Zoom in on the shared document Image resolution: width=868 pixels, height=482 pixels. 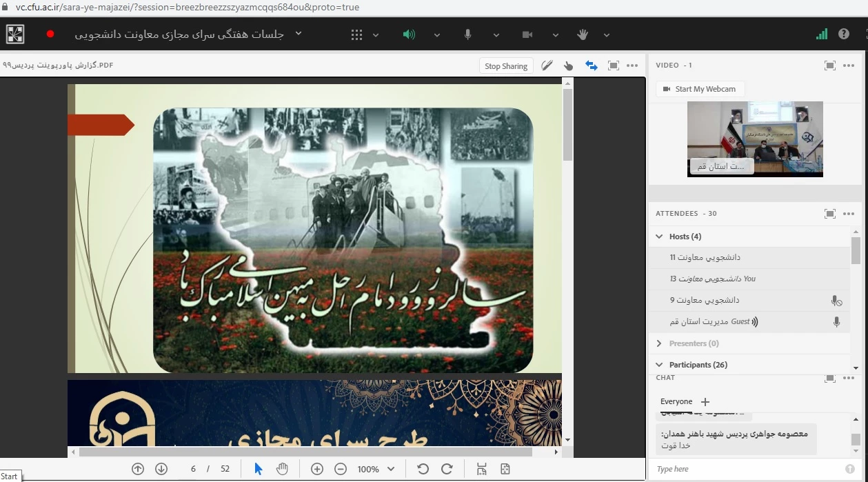click(317, 469)
